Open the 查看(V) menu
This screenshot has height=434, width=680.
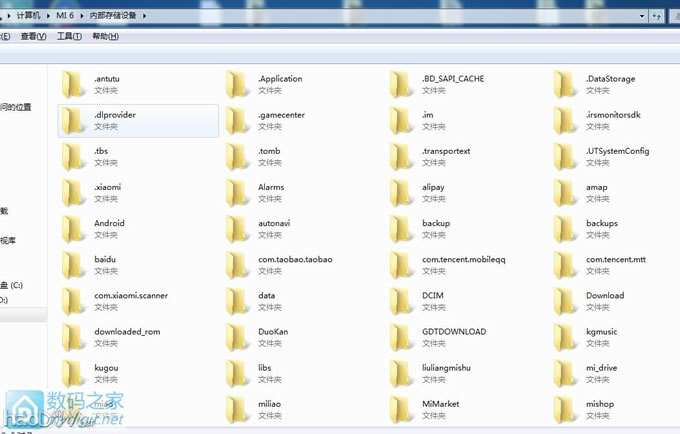point(34,37)
